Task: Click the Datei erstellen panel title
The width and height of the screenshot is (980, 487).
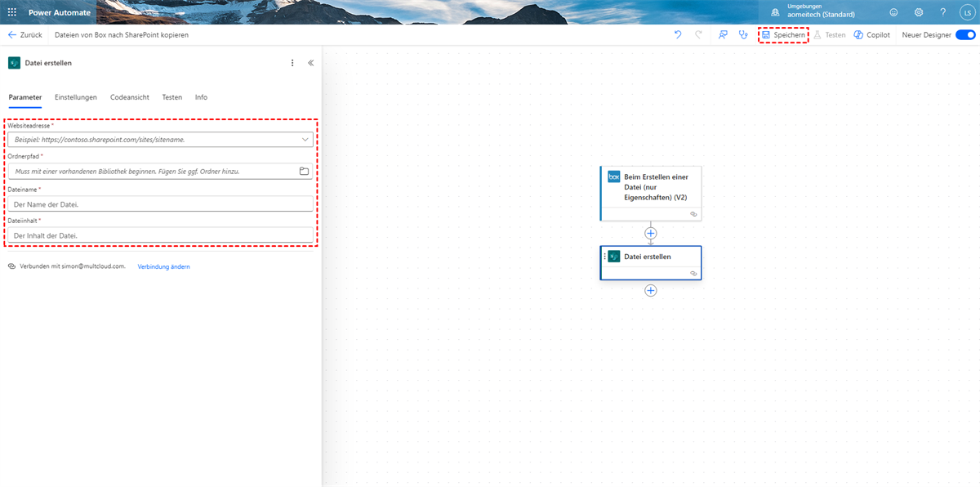Action: (x=48, y=63)
